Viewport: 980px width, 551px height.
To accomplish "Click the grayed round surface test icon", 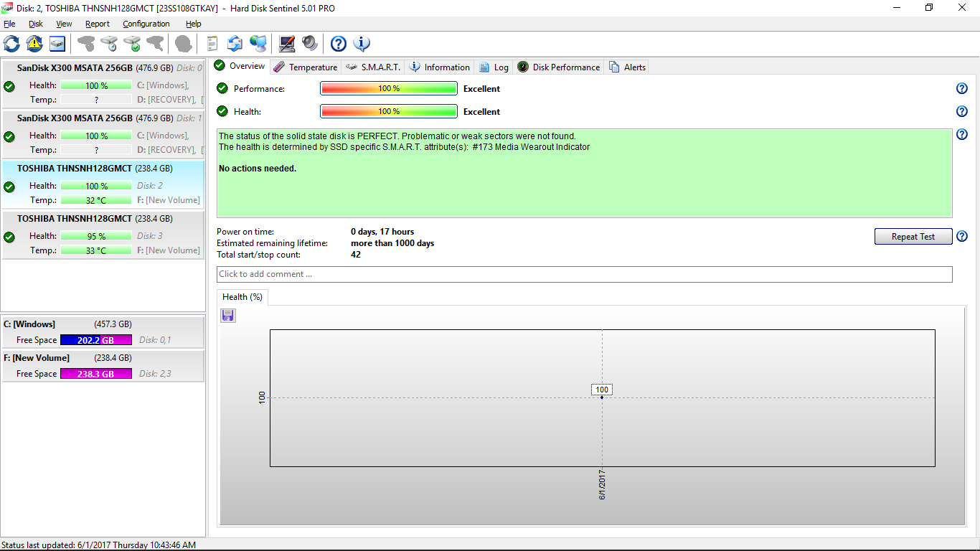I will coord(184,44).
